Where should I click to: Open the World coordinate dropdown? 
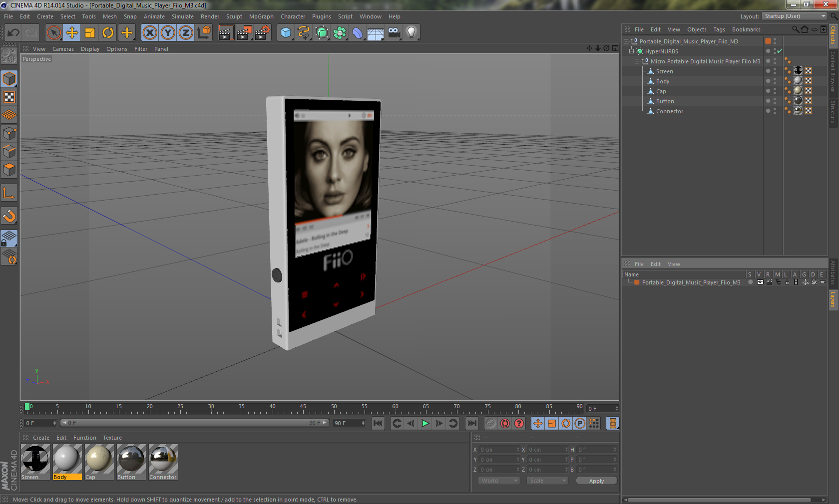pyautogui.click(x=499, y=481)
